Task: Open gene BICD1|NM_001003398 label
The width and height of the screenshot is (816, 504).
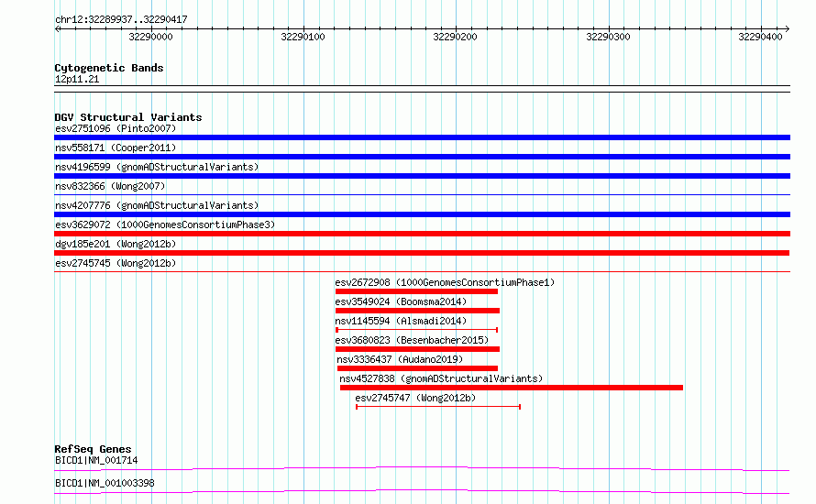Action: tap(105, 483)
